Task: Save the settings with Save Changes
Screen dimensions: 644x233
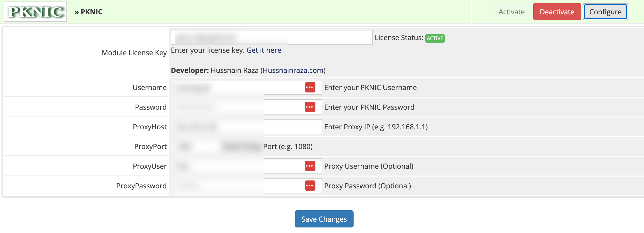Action: [324, 219]
